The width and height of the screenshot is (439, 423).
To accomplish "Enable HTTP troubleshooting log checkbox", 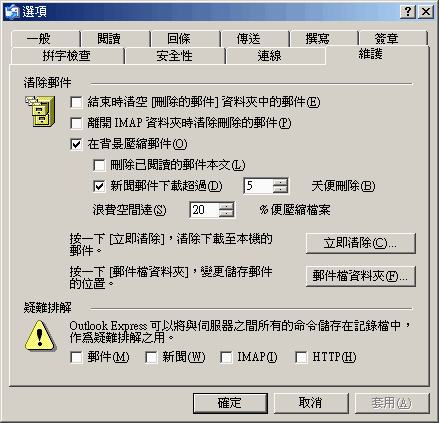I will [x=301, y=357].
